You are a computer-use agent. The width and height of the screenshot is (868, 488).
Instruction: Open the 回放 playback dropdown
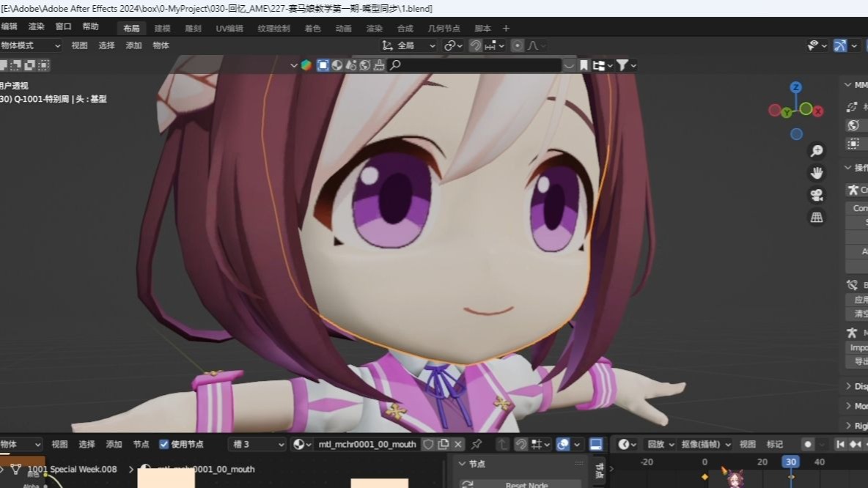(x=661, y=444)
